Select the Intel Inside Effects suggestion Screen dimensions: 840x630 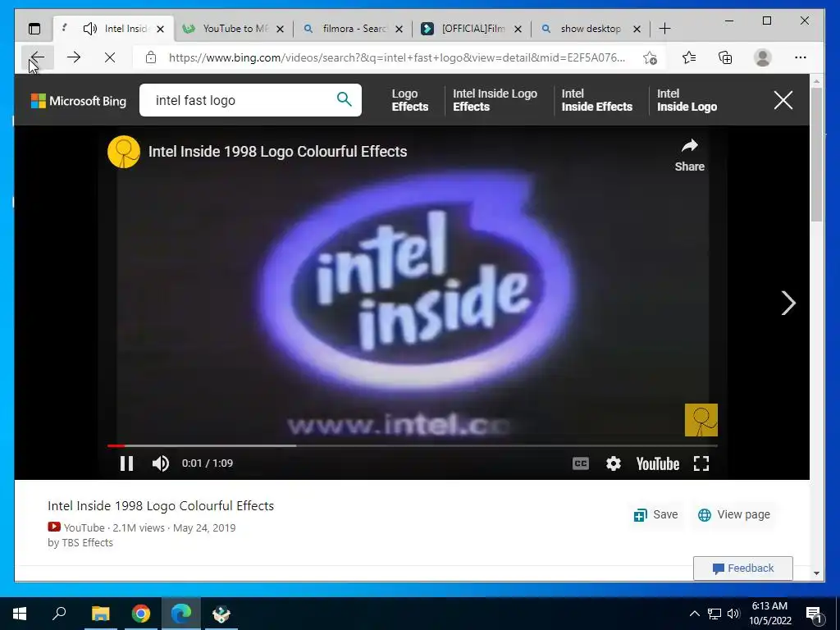(x=597, y=100)
